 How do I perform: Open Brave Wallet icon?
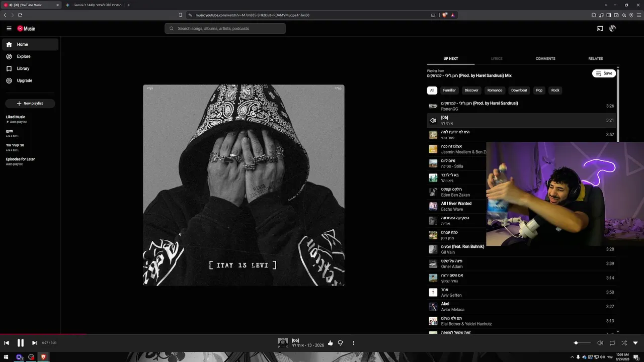pyautogui.click(x=616, y=15)
